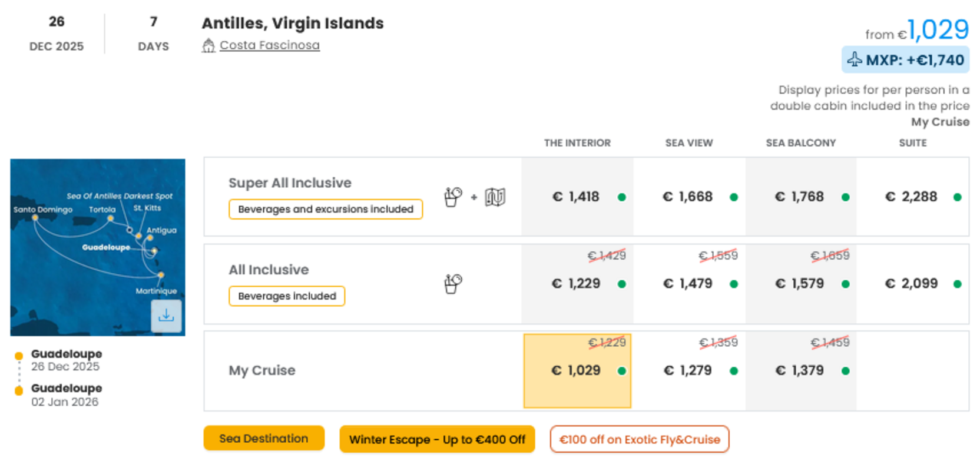Screen dimensions: 980x471
Task: Click the Antilles itinerary map thumbnail
Action: tap(98, 247)
